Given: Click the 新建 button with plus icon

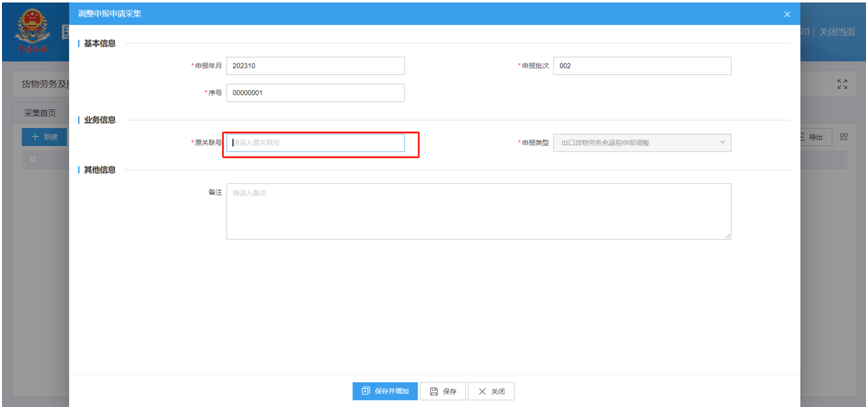Looking at the screenshot, I should 44,136.
